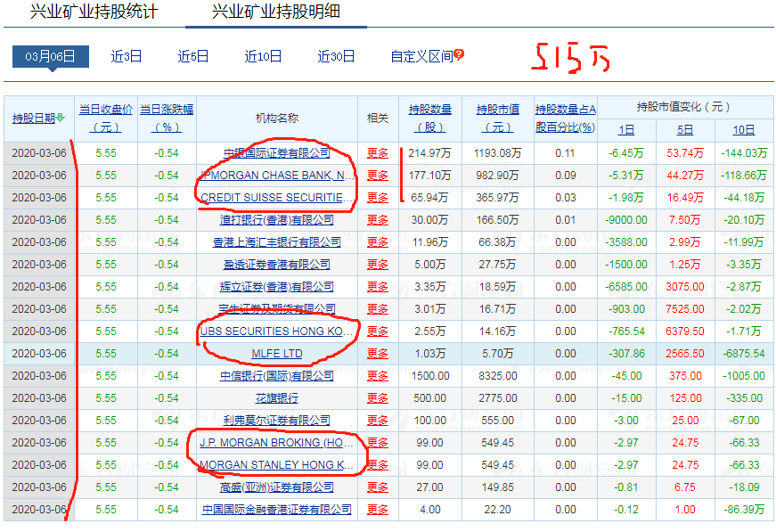The width and height of the screenshot is (776, 532).
Task: Open the 自定义区间 custom range option
Action: [x=421, y=56]
